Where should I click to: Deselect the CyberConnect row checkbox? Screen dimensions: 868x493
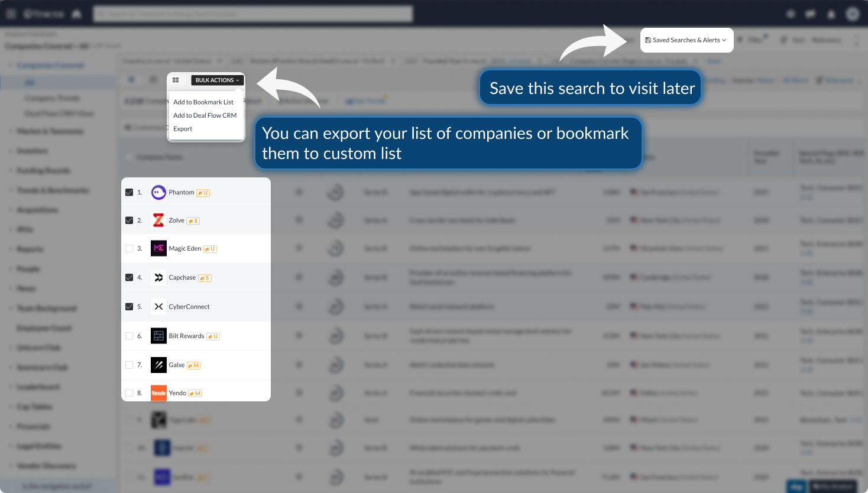129,307
